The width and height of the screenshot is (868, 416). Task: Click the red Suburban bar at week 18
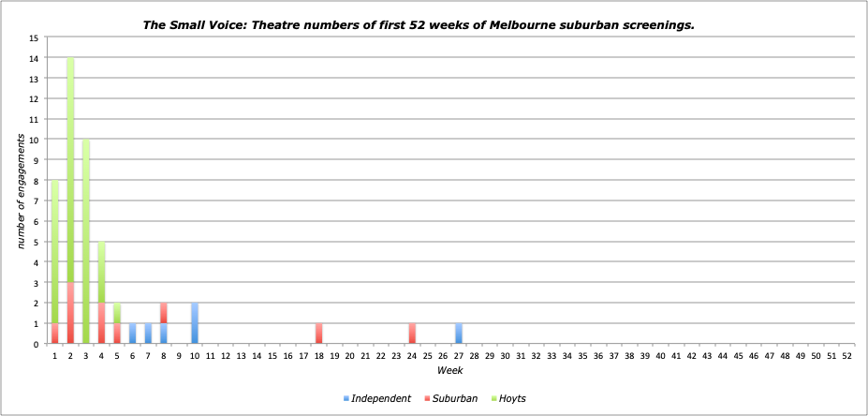point(318,334)
